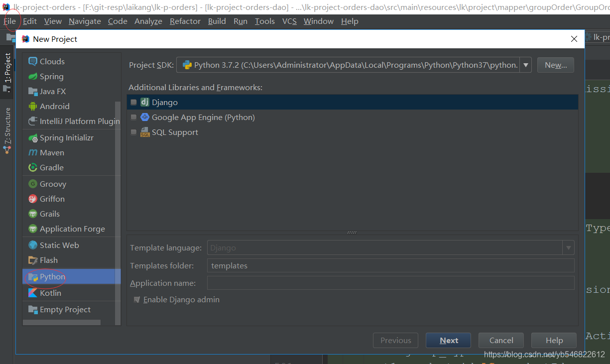Open the 1: Project tool window tab
Viewport: 610px width, 364px height.
coord(7,72)
